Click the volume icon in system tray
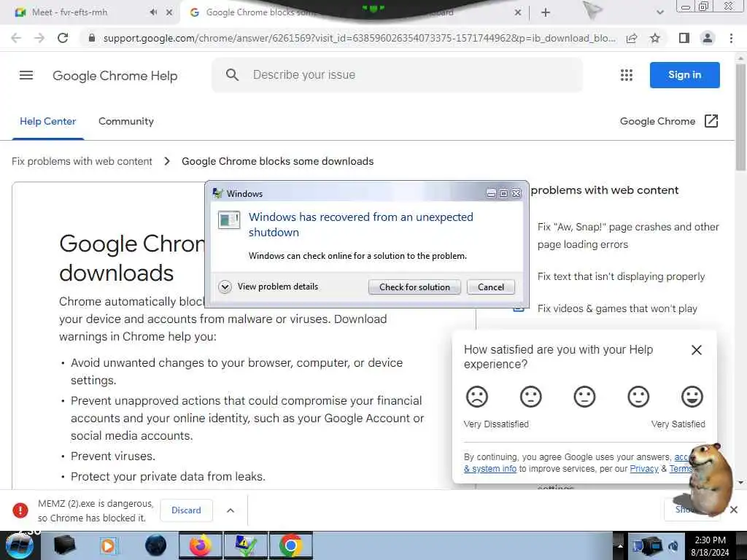The image size is (747, 560). click(x=673, y=546)
